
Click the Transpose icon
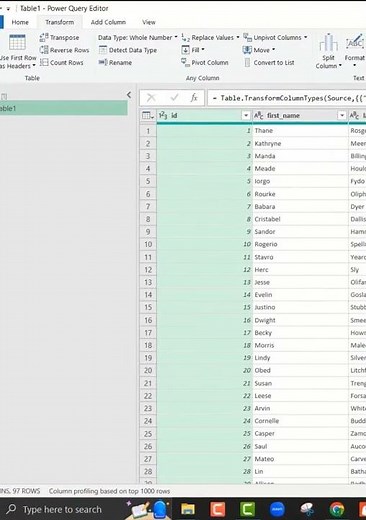44,38
